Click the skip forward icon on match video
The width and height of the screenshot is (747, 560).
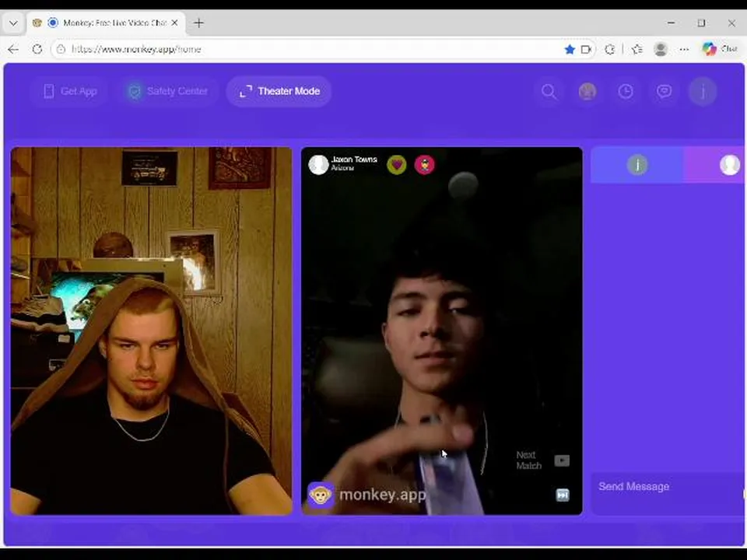(x=563, y=495)
